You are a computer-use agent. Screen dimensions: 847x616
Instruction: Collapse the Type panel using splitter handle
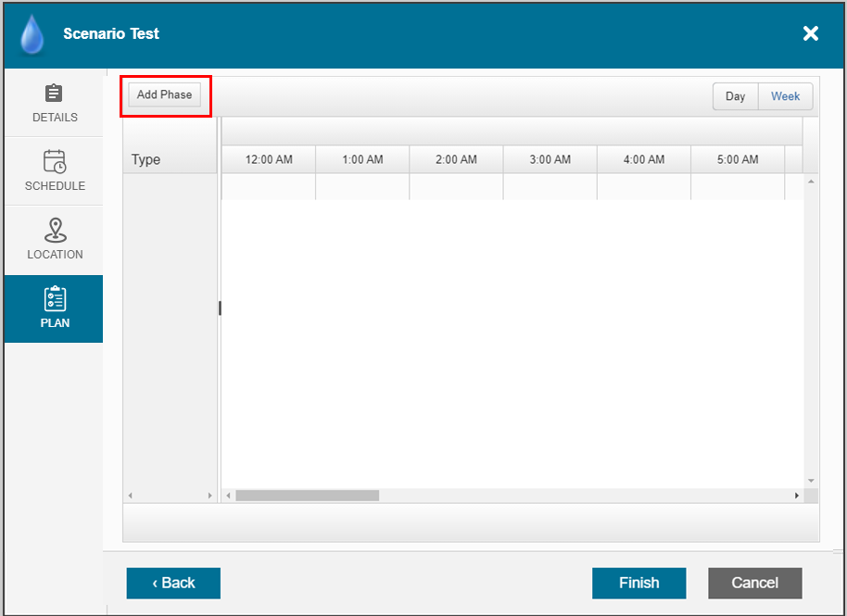click(x=220, y=308)
